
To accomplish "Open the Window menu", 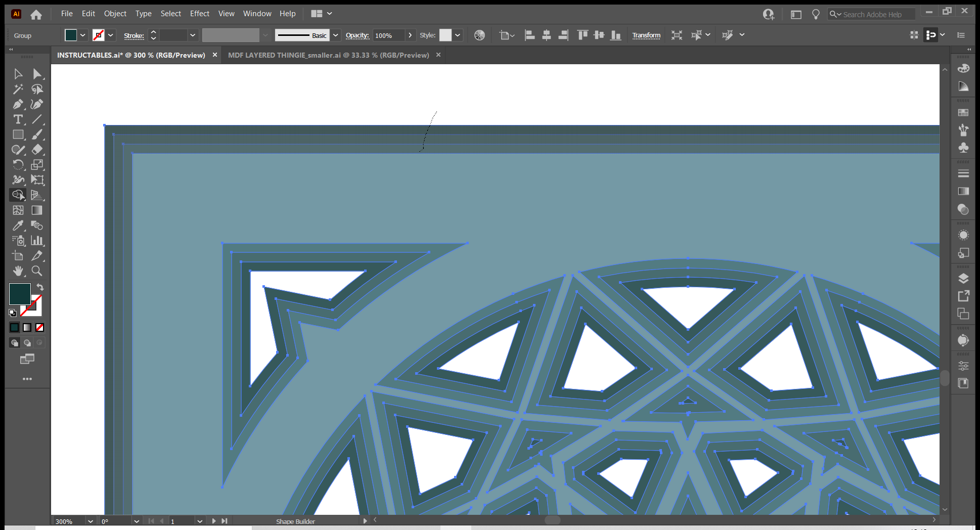I will pos(257,14).
